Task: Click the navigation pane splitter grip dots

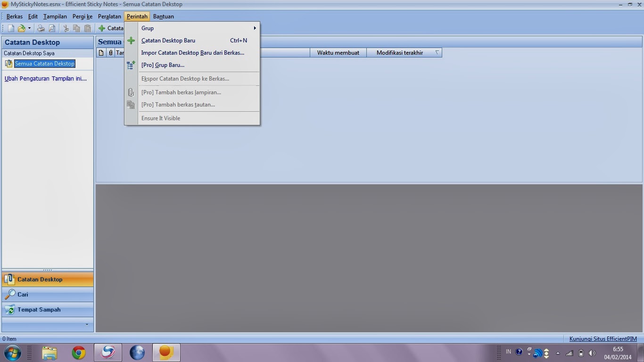Action: [x=48, y=270]
